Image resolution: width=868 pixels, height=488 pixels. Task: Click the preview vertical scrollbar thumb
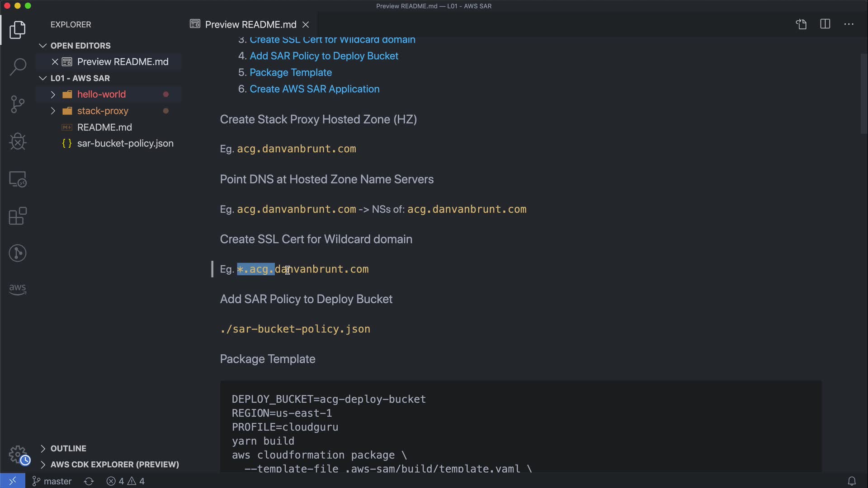(863, 93)
